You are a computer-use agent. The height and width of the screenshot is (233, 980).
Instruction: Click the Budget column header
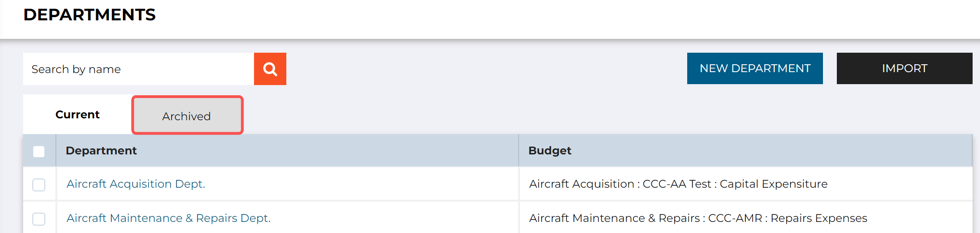[550, 151]
